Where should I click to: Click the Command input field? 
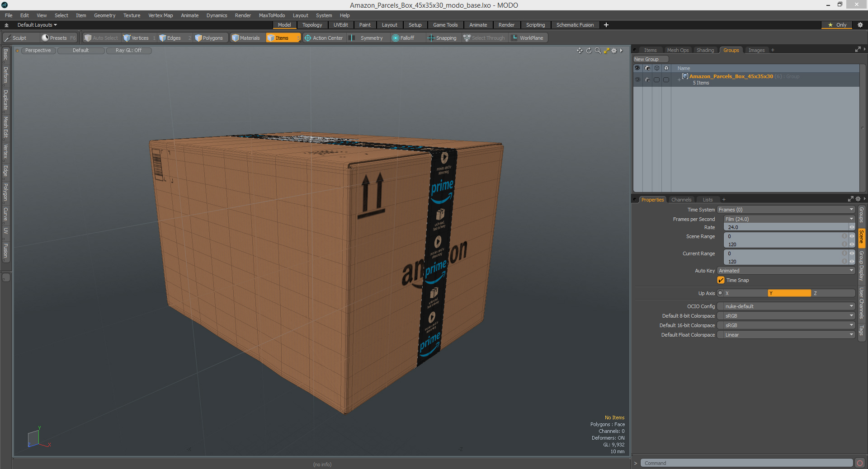point(746,463)
